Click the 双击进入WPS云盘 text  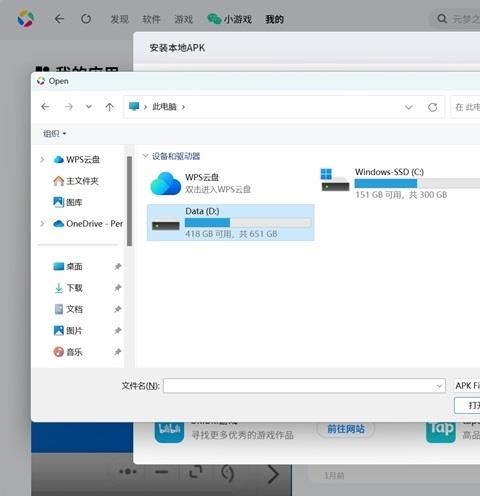[x=218, y=189]
